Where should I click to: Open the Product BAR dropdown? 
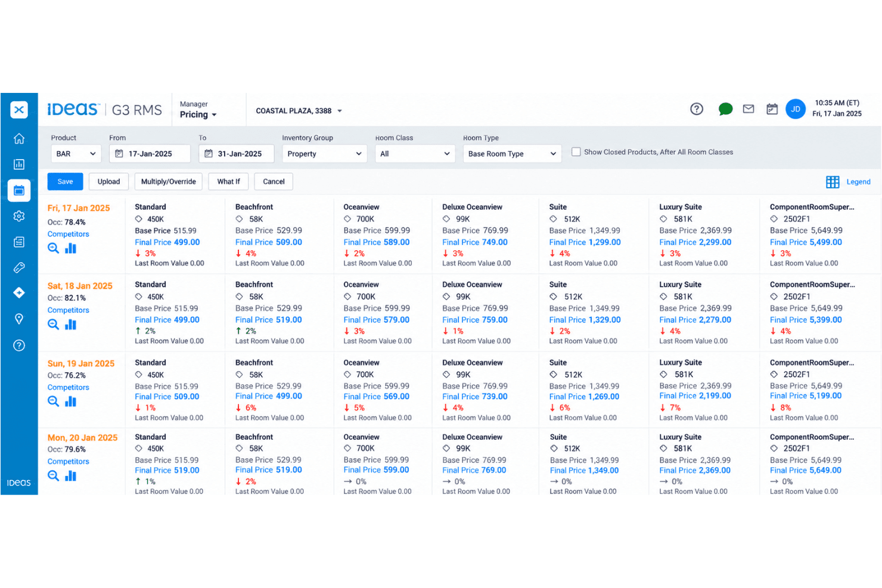point(76,154)
